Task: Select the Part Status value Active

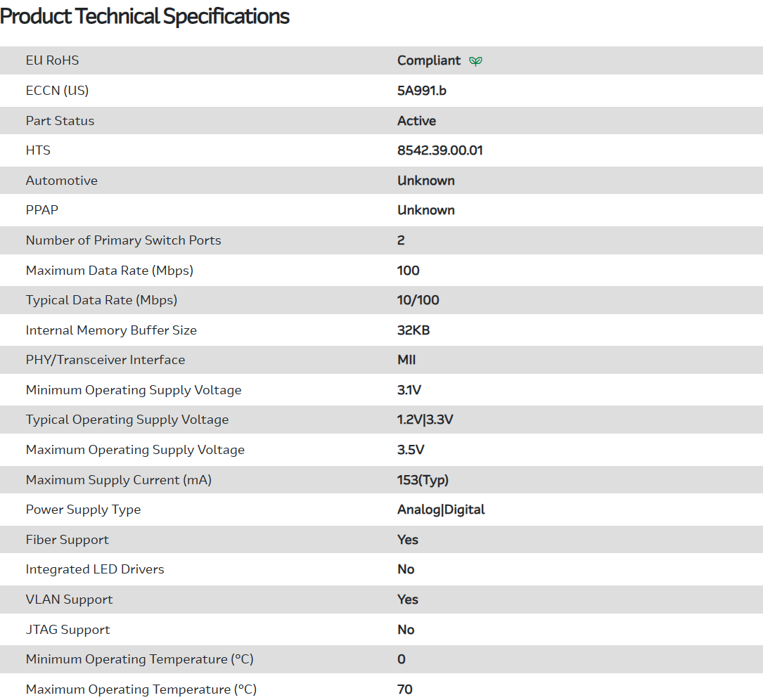Action: click(416, 121)
